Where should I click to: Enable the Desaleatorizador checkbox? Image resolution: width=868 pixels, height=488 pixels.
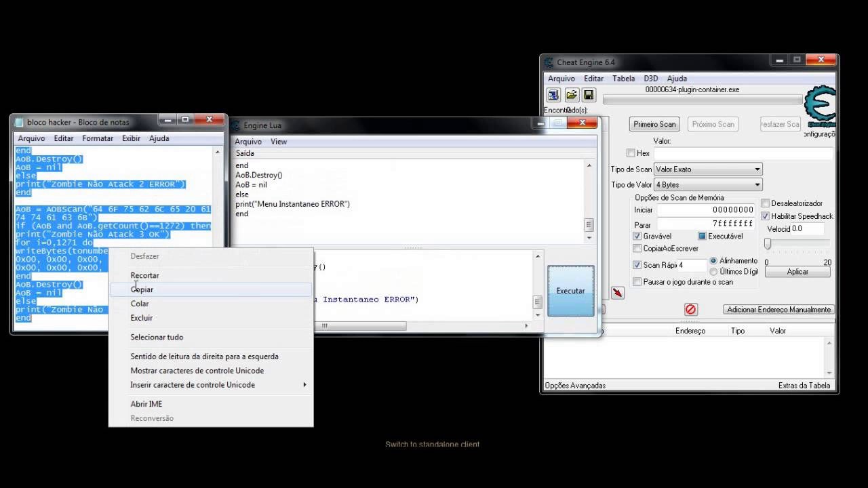pos(765,203)
